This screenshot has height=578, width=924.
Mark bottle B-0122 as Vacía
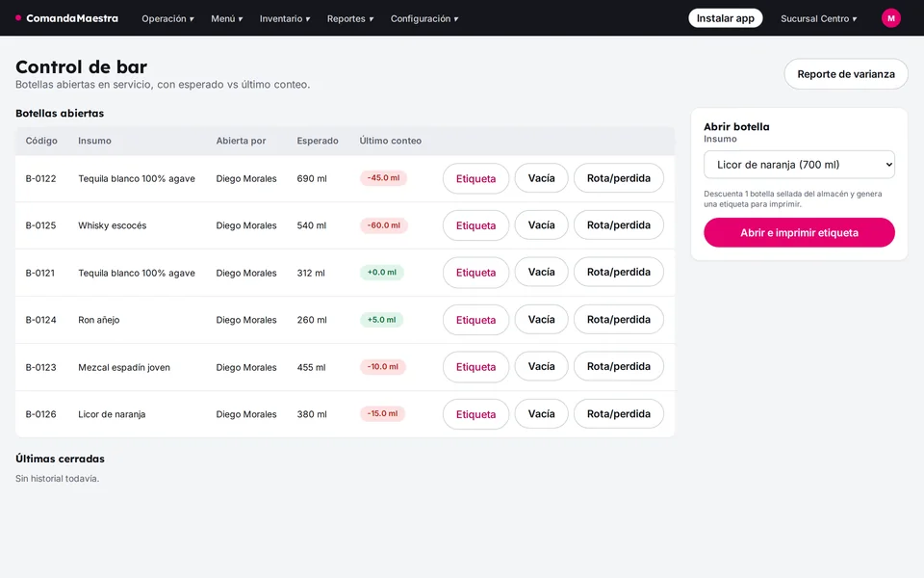[x=542, y=178]
